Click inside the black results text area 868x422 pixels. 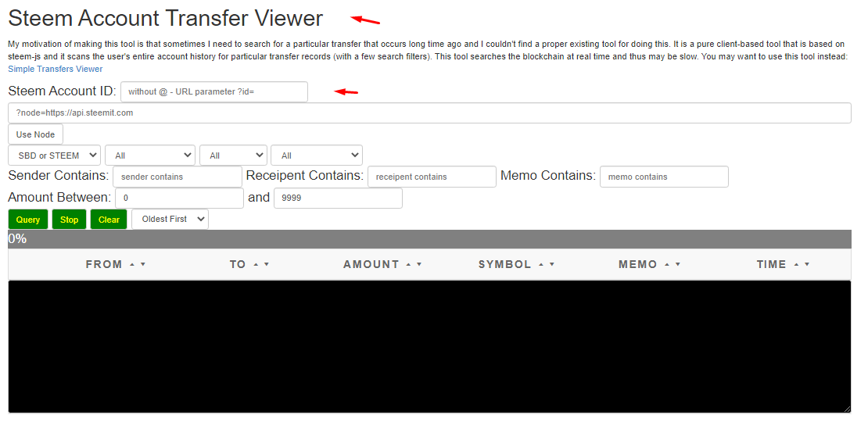[x=429, y=347]
